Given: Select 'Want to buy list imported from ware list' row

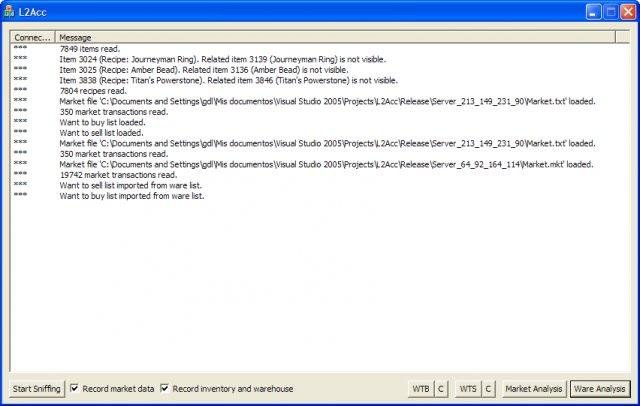Looking at the screenshot, I should click(132, 196).
